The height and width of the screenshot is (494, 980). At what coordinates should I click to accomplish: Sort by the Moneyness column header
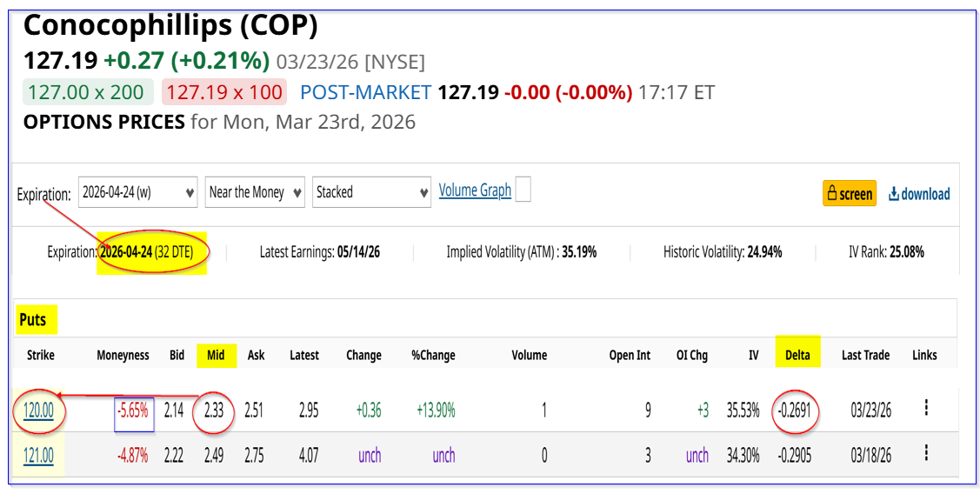(x=123, y=355)
